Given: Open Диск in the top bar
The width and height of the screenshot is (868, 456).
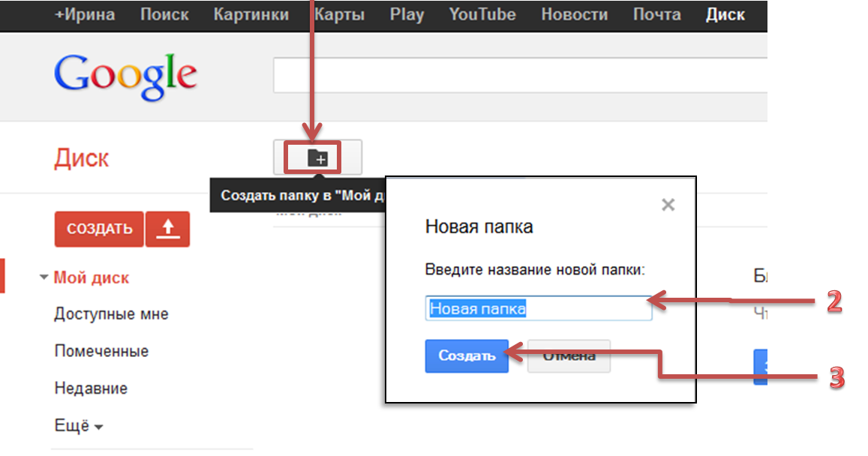Looking at the screenshot, I should 725,14.
